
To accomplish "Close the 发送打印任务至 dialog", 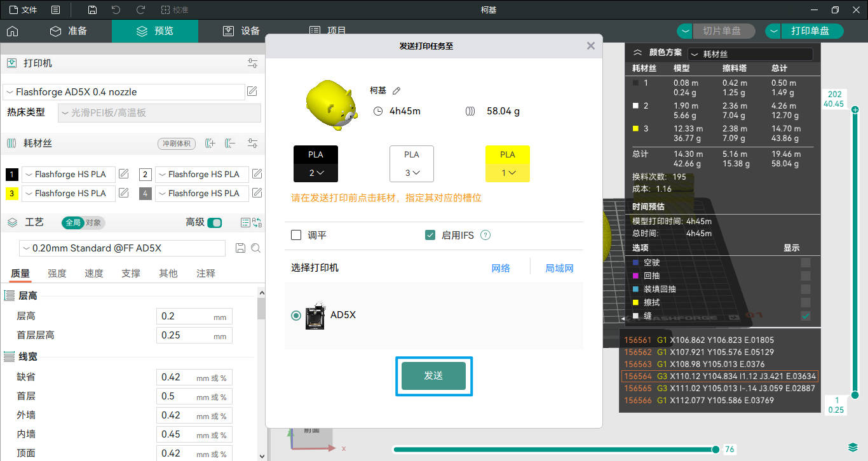I will click(x=591, y=46).
